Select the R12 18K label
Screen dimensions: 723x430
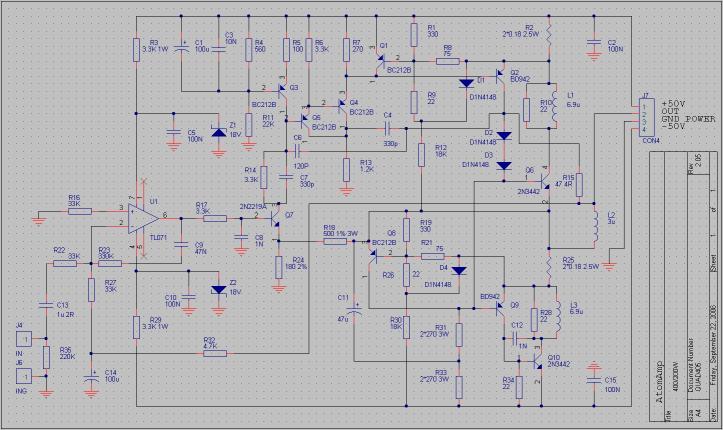click(x=441, y=151)
